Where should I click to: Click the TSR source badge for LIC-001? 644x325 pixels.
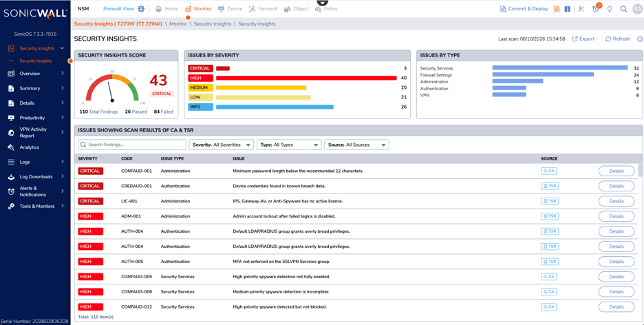coord(550,201)
